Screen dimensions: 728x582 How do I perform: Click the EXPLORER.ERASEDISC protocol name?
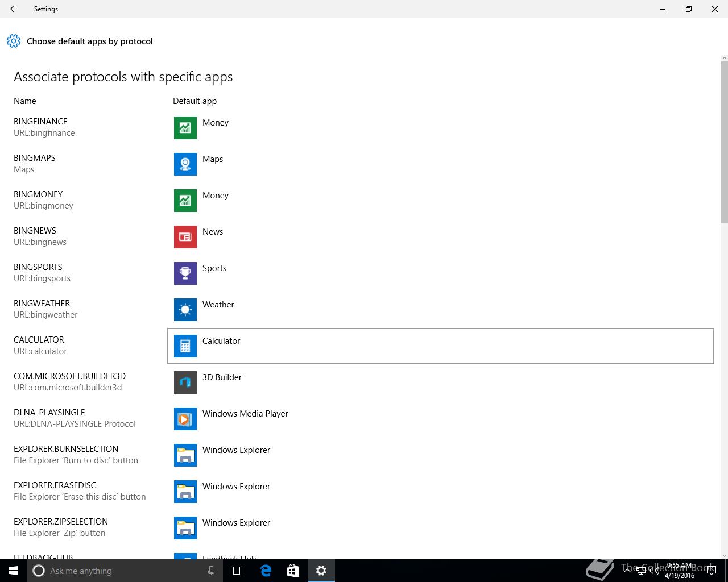[55, 485]
